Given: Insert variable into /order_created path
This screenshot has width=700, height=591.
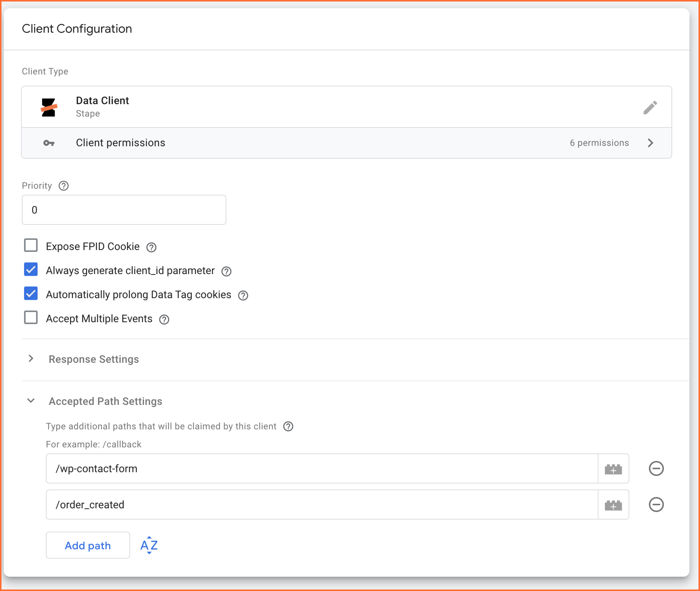Looking at the screenshot, I should point(613,505).
